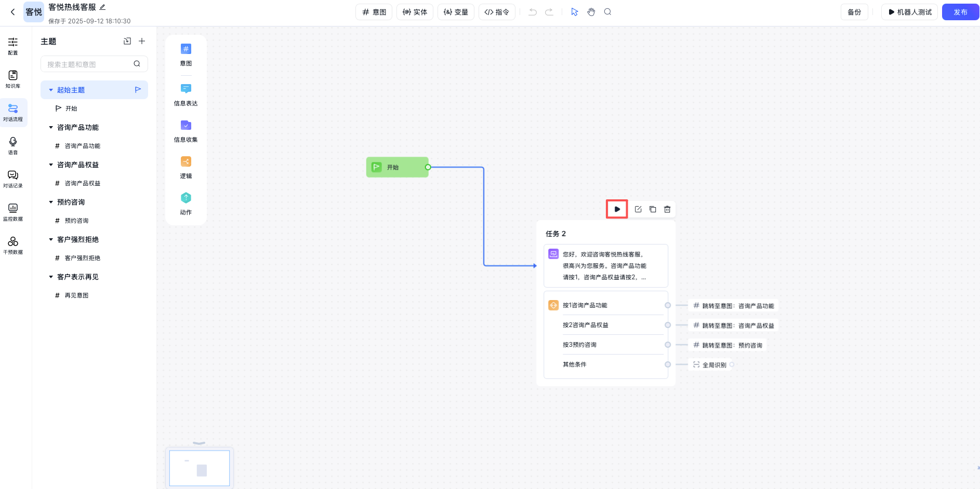980x489 pixels.
Task: Select the pointer cursor tool in the toolbar
Action: (574, 12)
